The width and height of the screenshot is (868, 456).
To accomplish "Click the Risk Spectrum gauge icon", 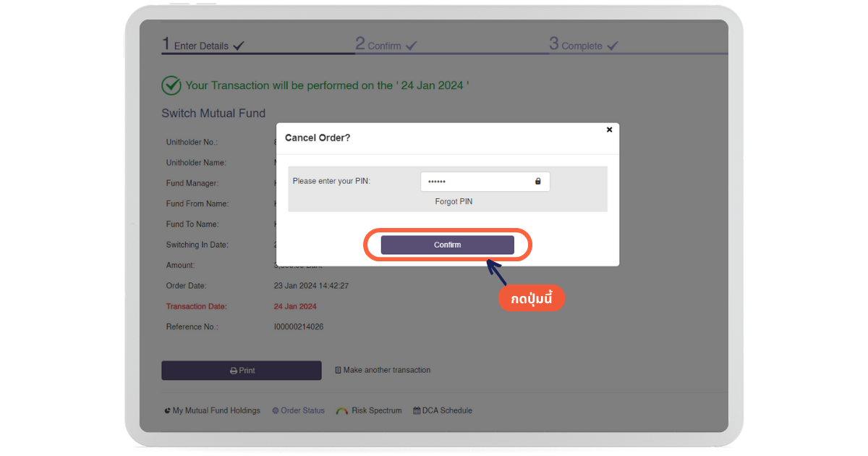I will pos(342,411).
